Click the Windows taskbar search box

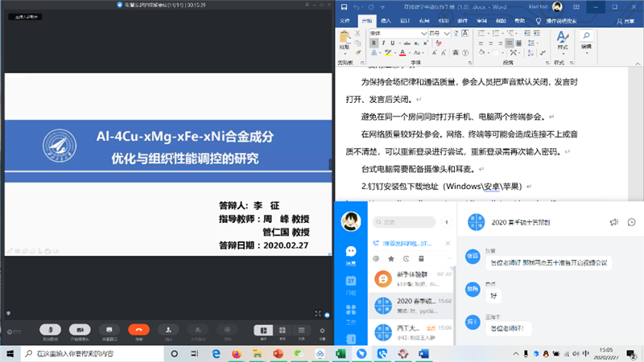coord(93,353)
